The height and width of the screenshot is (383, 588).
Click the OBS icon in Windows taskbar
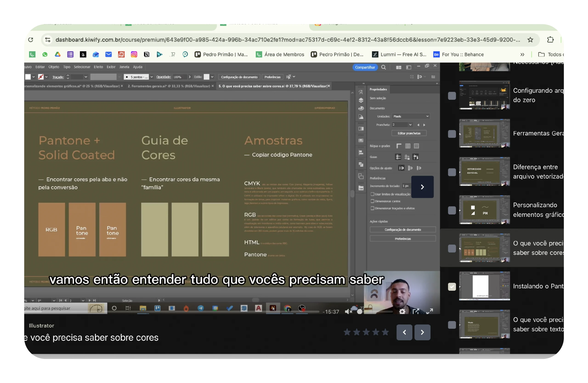coord(302,308)
